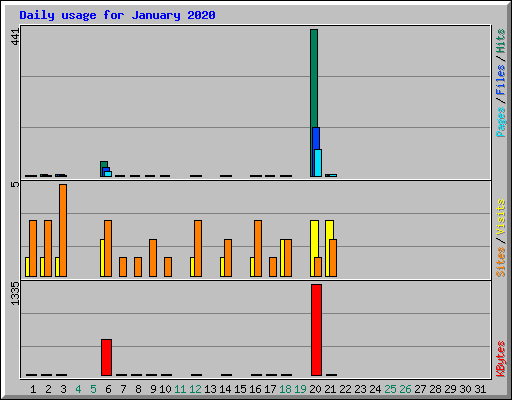512x400 pixels.
Task: Click the red 'KBytes' legend label
Action: click(x=501, y=359)
